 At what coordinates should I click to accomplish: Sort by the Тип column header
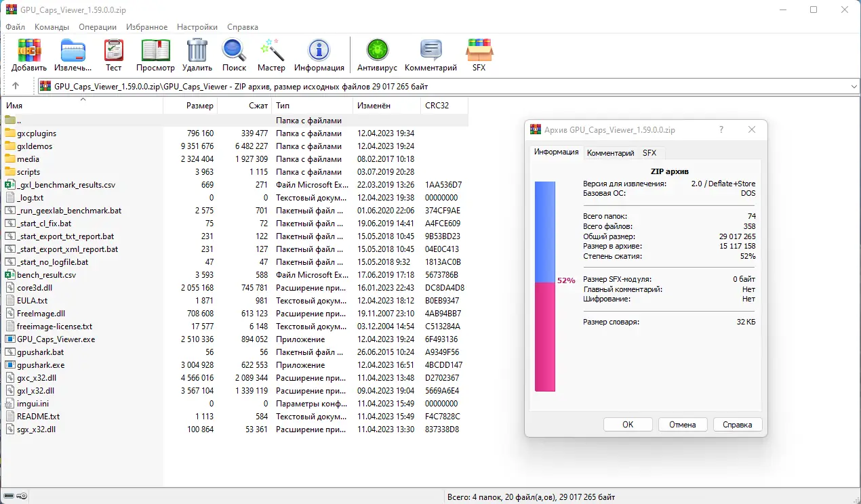click(313, 106)
